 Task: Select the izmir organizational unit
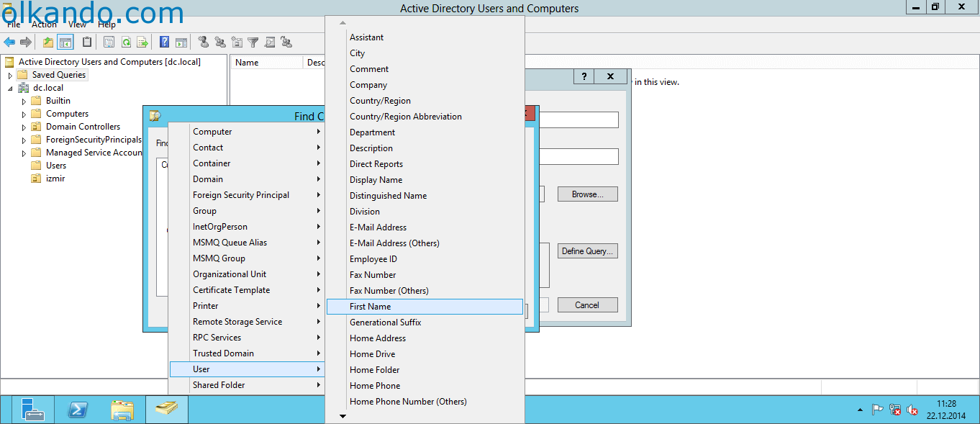tap(55, 179)
